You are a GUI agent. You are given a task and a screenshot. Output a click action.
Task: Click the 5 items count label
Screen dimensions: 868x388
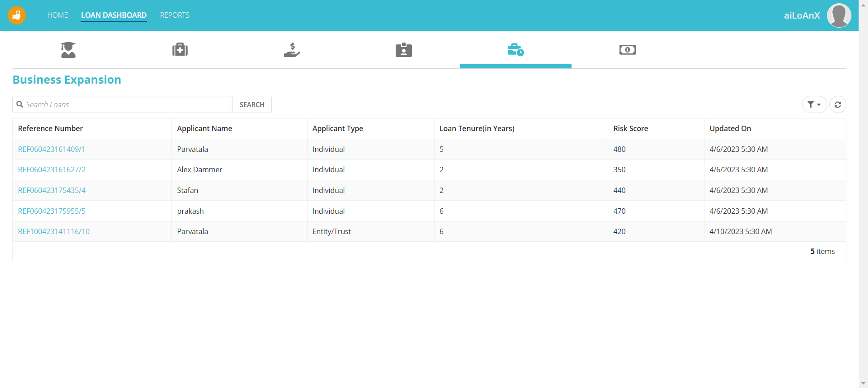pos(823,251)
